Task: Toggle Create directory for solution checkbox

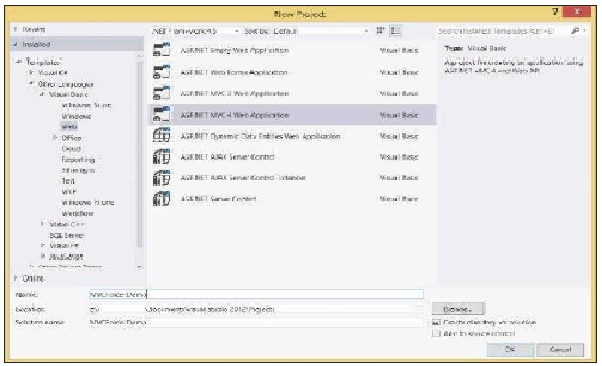Action: tap(436, 322)
